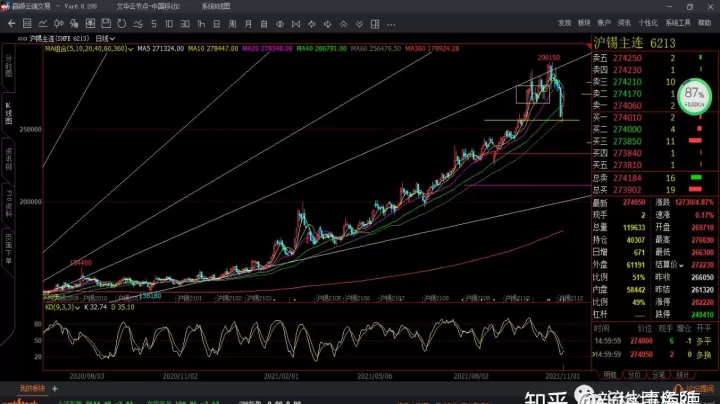Open the 账户 menu
The image size is (720, 404).
tap(604, 22)
